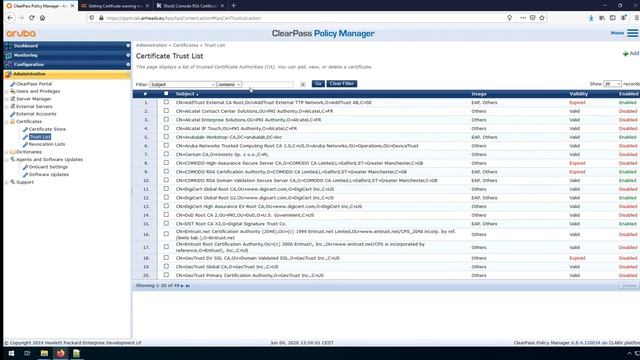This screenshot has width=640, height=360.
Task: Expand the Support tree node
Action: tap(7, 182)
